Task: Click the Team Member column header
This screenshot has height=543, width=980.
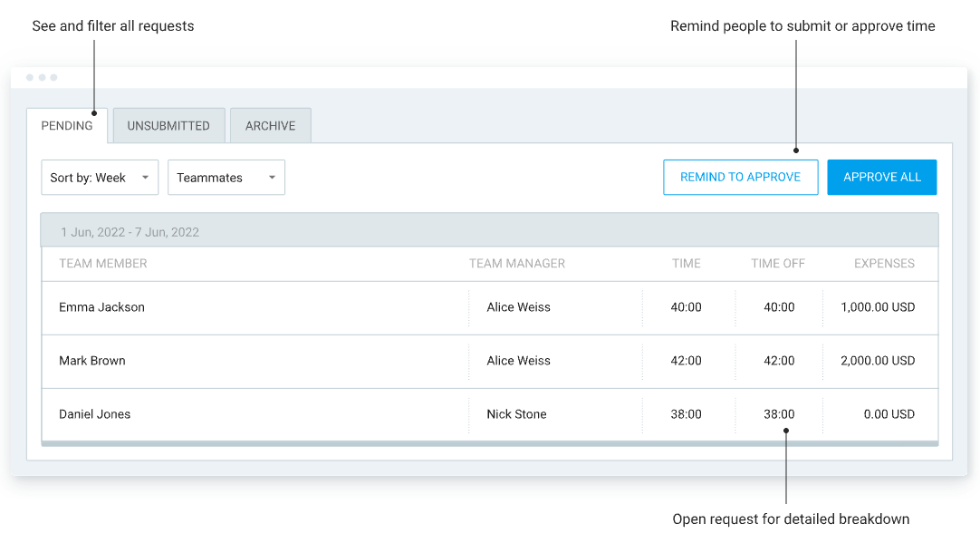Action: click(103, 264)
